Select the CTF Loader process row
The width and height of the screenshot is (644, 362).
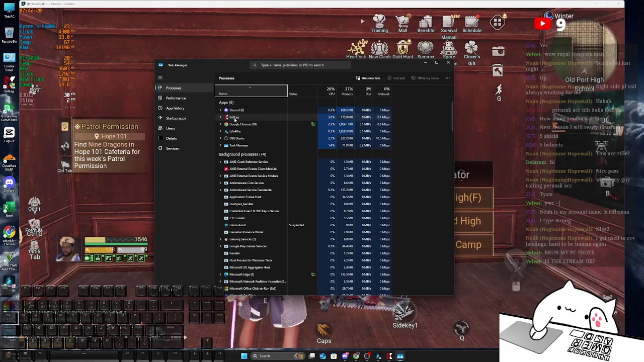pos(303,218)
